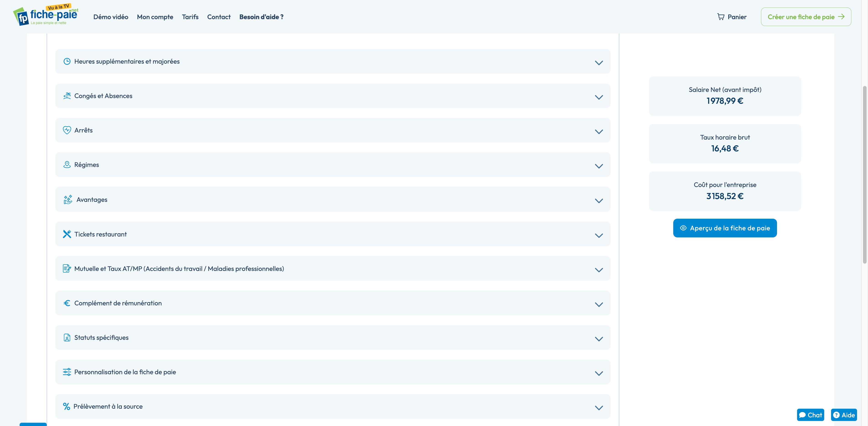
Task: Click the sliders icon for Personnalisation section
Action: pyautogui.click(x=67, y=372)
